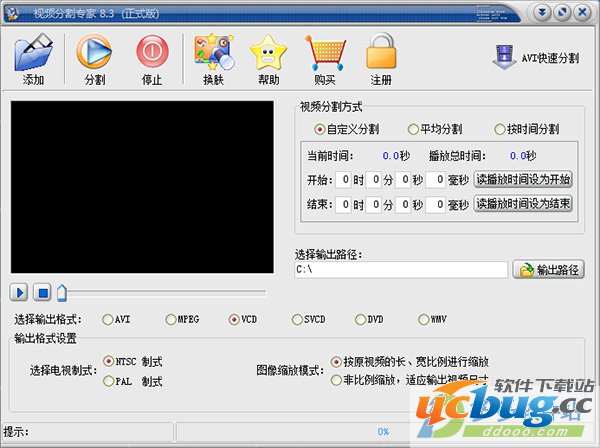Choose SVCD output format

point(308,319)
